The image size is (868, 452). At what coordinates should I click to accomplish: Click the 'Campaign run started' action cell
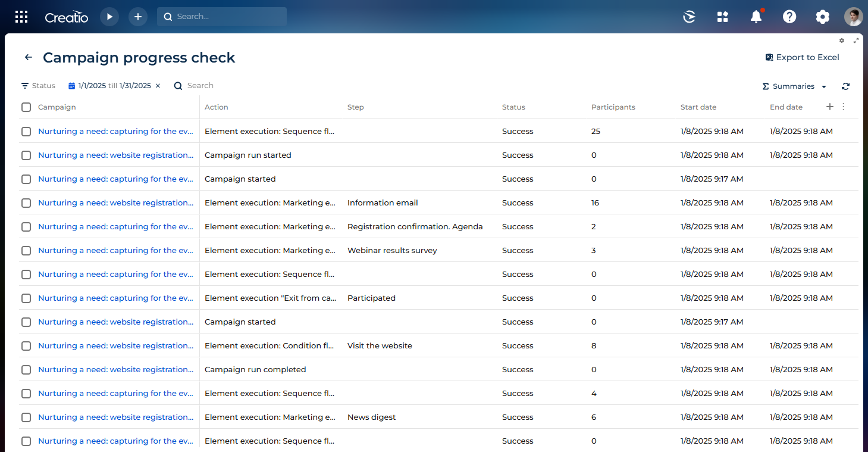(248, 155)
